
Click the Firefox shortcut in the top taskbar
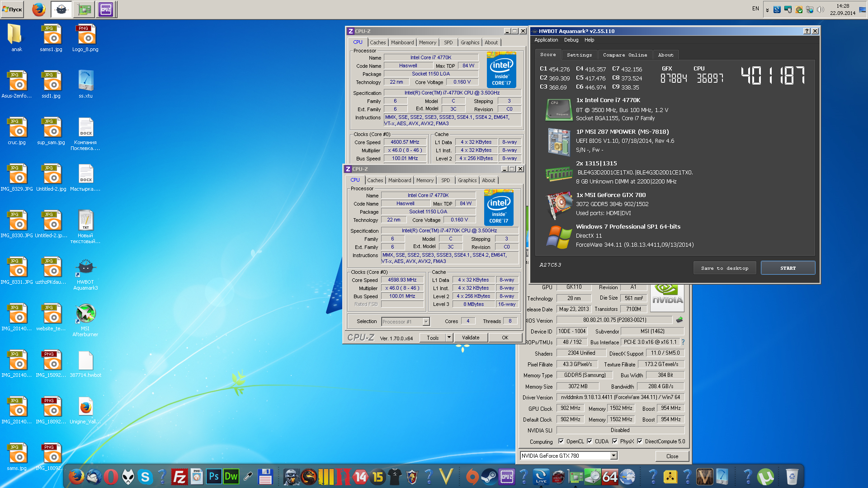[39, 9]
